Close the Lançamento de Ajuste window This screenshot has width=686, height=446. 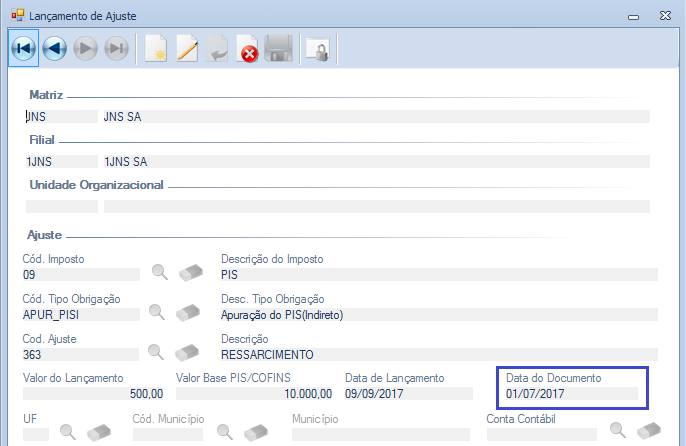[x=665, y=16]
